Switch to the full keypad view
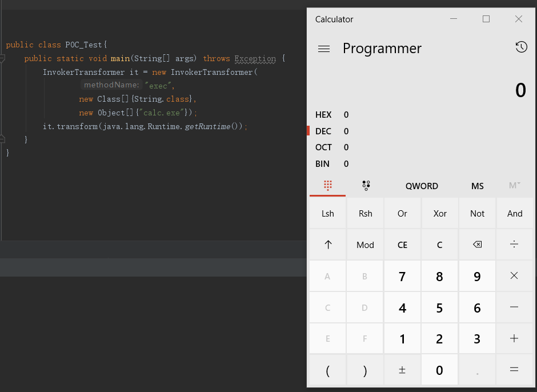This screenshot has height=392, width=537. pos(328,185)
